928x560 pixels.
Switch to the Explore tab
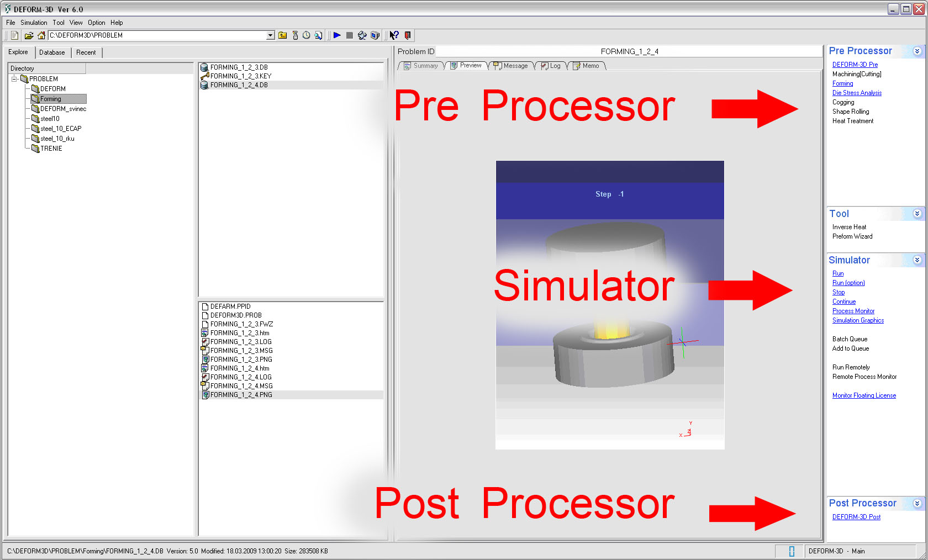pos(18,52)
